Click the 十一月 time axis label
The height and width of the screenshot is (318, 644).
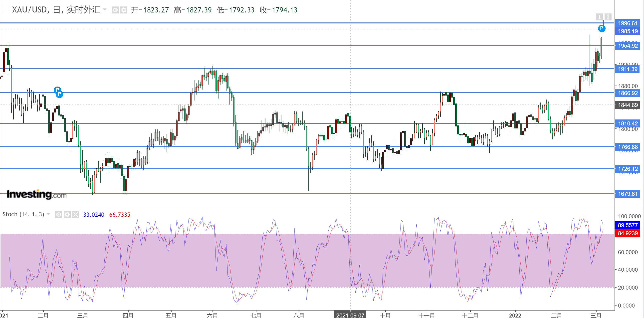click(x=427, y=316)
